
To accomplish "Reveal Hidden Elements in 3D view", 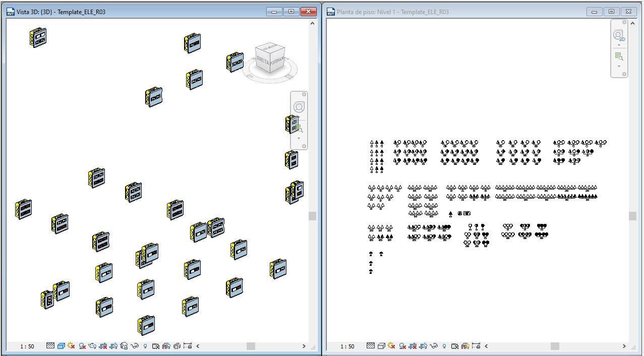I will click(x=145, y=346).
